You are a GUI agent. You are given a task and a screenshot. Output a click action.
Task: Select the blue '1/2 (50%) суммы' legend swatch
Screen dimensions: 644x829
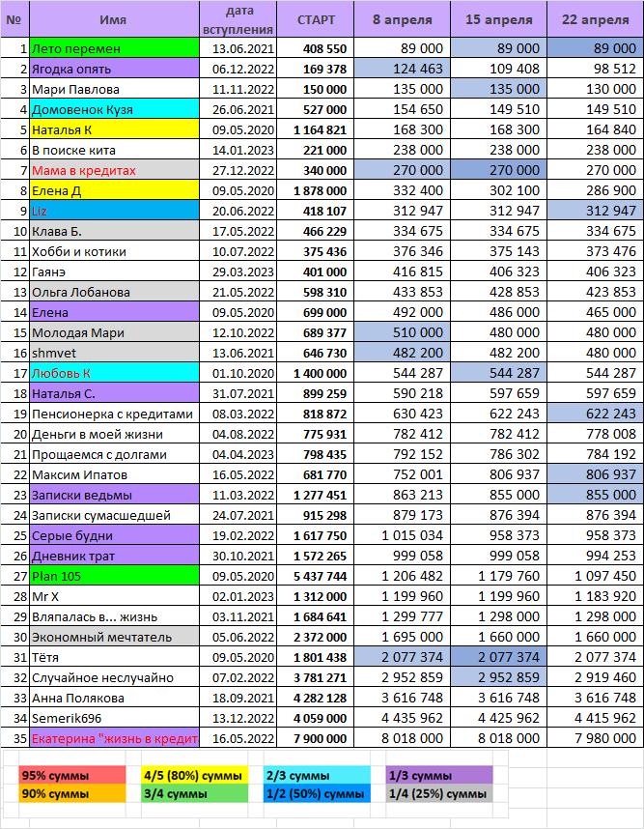coord(317,793)
